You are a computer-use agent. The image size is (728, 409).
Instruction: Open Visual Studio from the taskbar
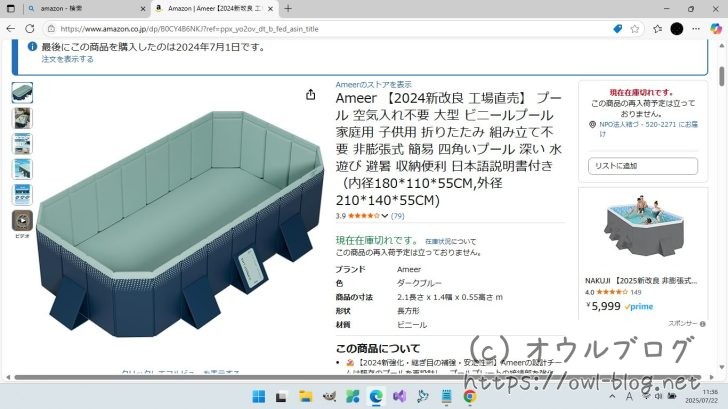pos(399,396)
